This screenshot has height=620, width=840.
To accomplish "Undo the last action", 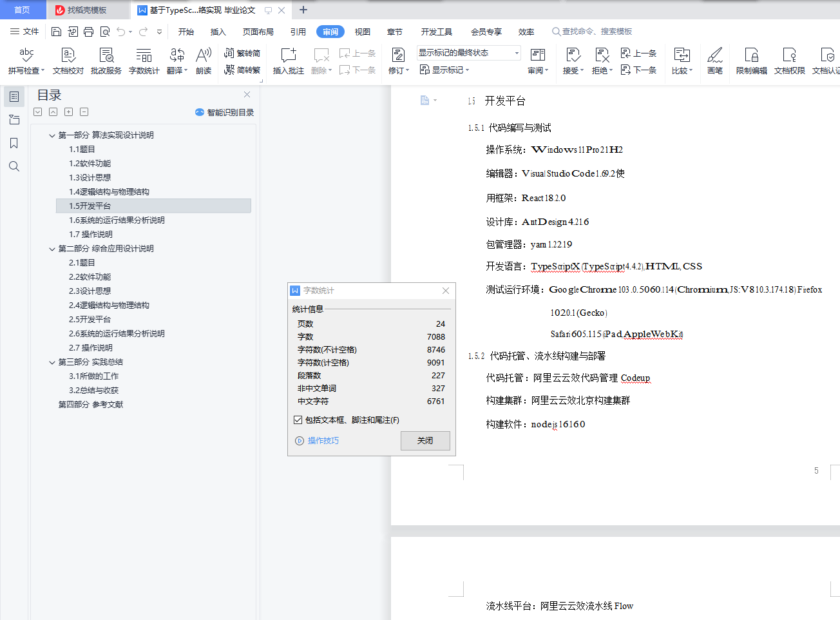I will [120, 32].
